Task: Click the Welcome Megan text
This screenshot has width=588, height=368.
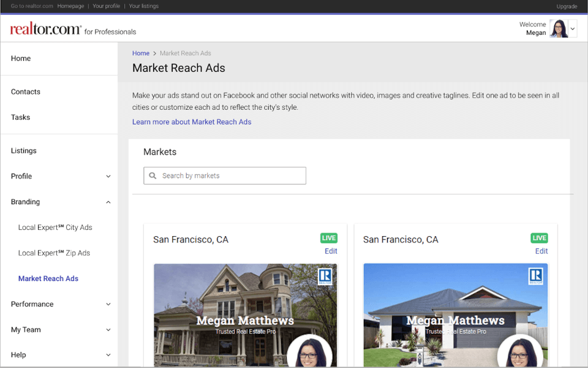Action: (x=532, y=29)
